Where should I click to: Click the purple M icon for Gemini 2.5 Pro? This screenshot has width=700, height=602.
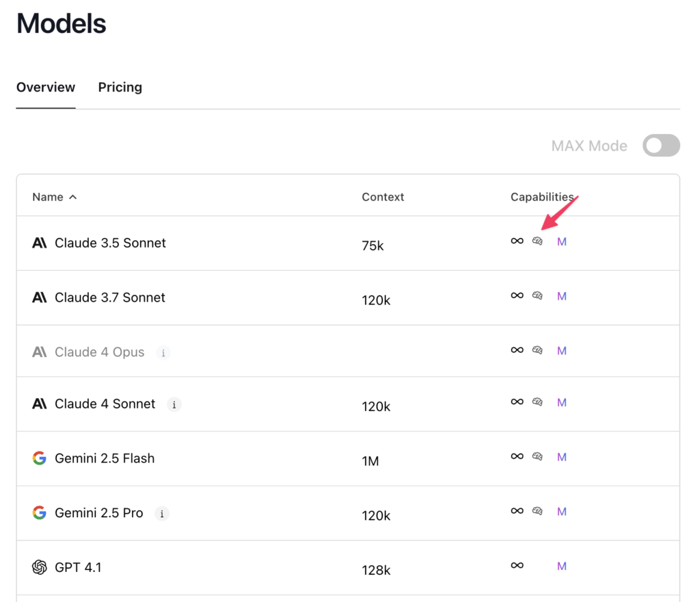(562, 511)
